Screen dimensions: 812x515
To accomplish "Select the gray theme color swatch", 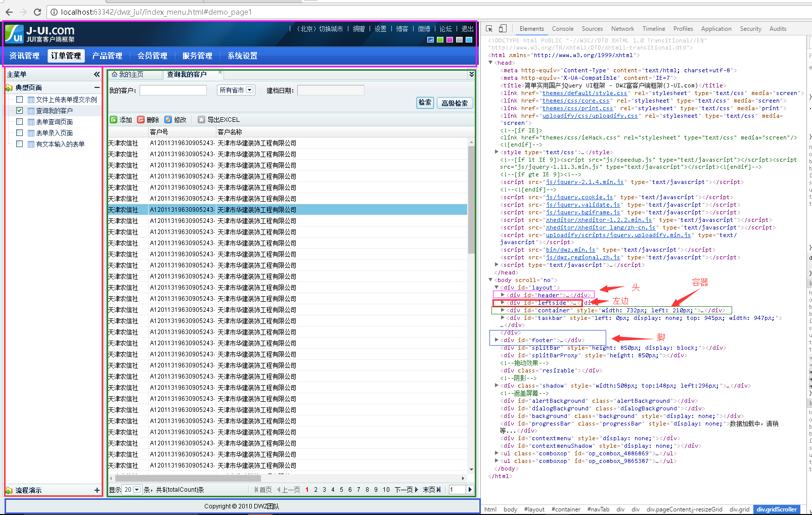I will click(459, 39).
